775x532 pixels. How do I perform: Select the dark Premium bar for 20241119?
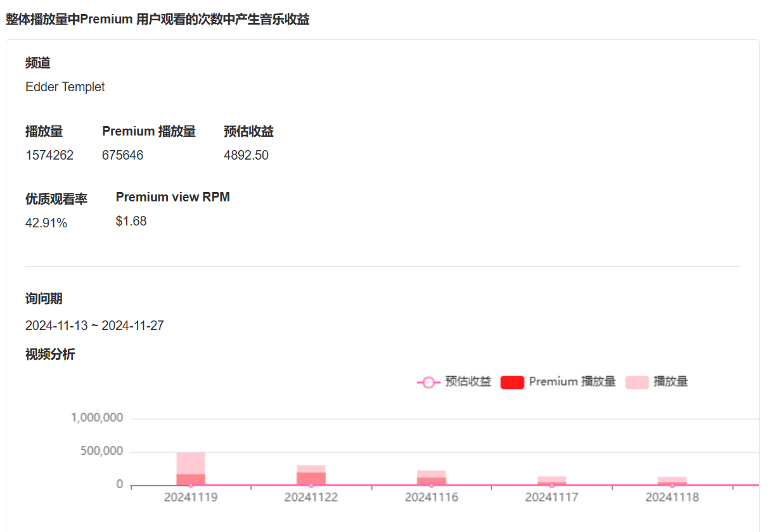(x=191, y=479)
